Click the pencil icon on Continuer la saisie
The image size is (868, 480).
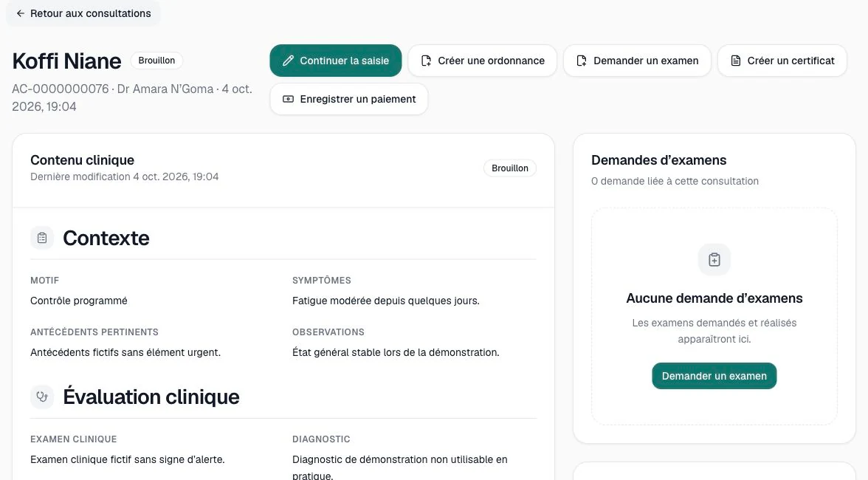click(x=288, y=61)
